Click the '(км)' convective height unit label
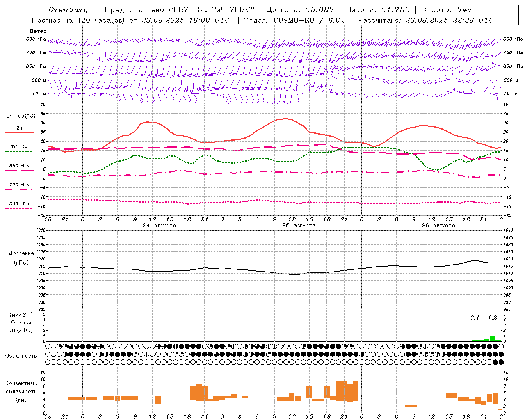525x420 pixels. [x=21, y=399]
